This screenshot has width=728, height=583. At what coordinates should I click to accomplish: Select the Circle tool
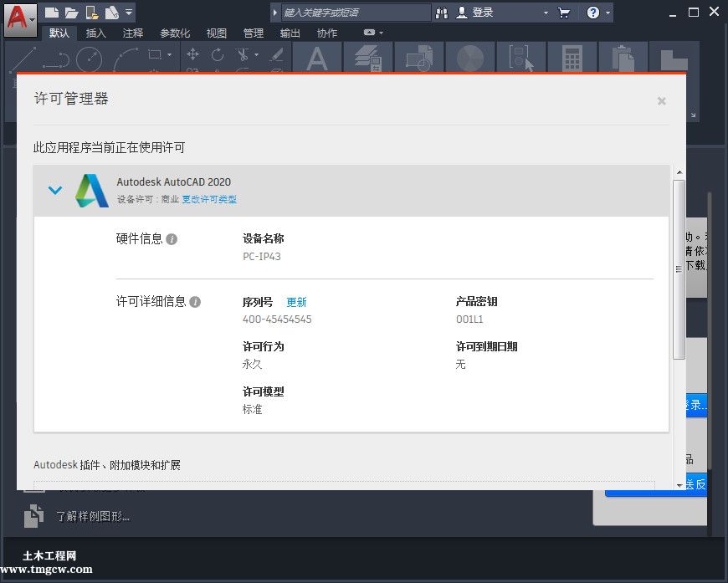(89, 59)
